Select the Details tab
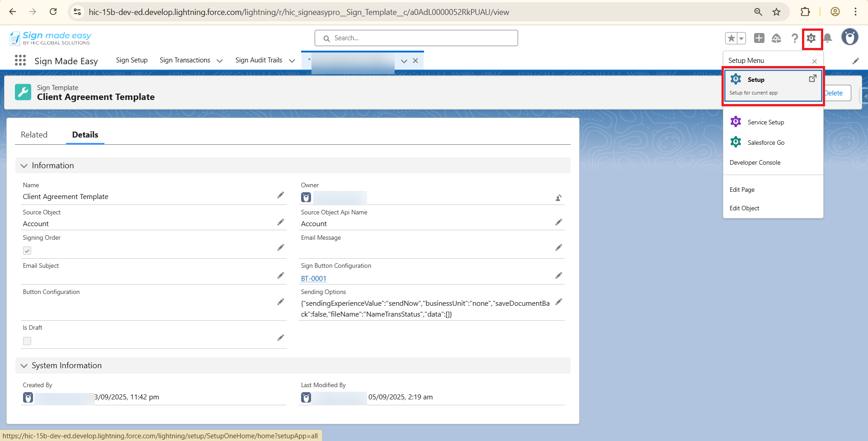Viewport: 868px width, 441px height. (x=85, y=135)
